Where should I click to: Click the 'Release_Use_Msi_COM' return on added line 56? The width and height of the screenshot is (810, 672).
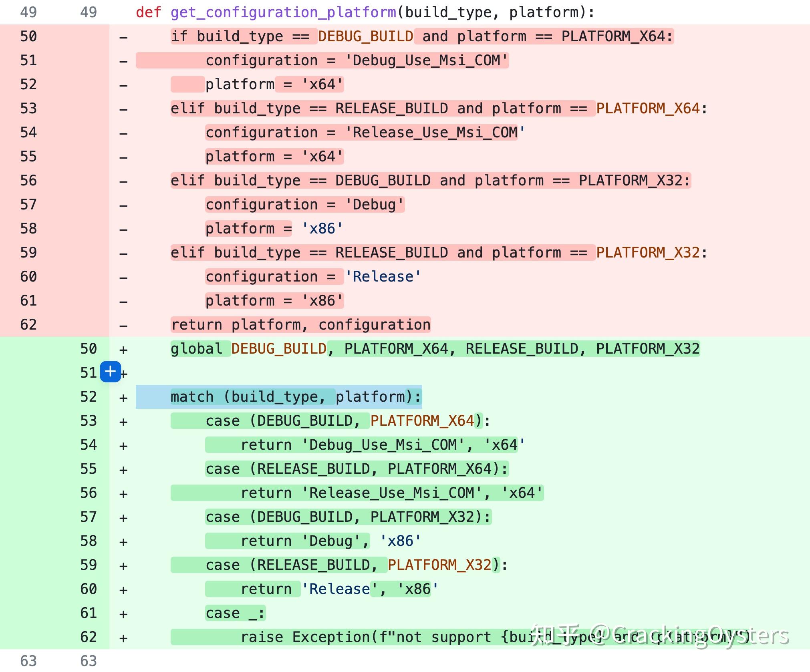pos(392,493)
